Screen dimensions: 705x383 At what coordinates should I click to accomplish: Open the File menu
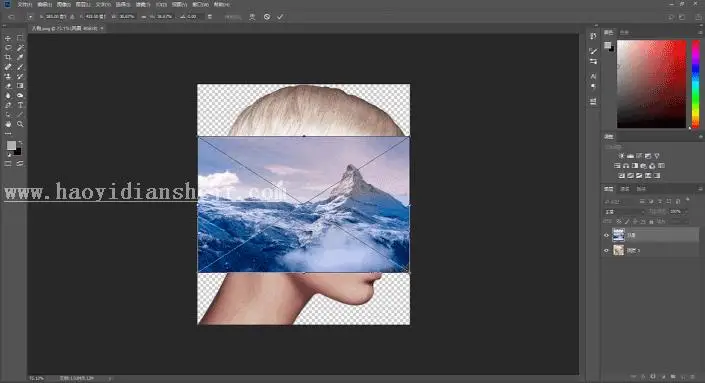(24, 4)
